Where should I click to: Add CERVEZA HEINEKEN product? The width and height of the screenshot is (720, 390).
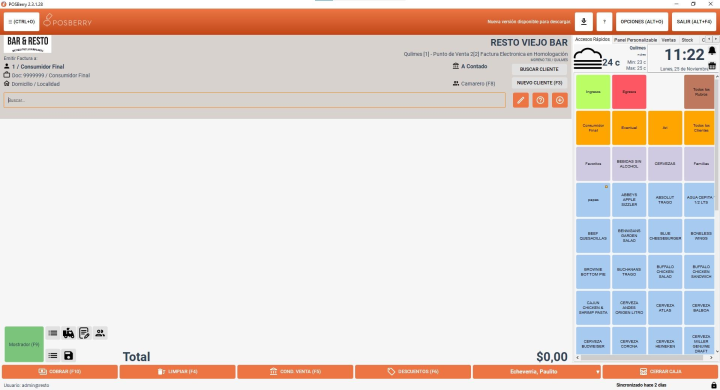(x=665, y=341)
